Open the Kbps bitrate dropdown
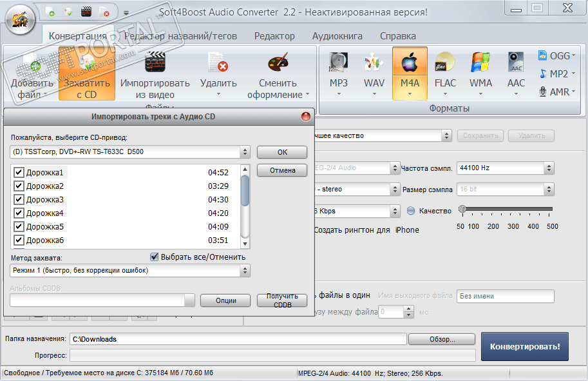Image resolution: width=588 pixels, height=381 pixels. (395, 211)
